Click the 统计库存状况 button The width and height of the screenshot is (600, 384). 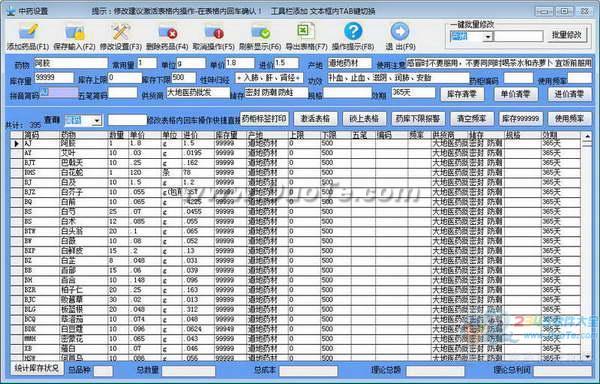coord(37,368)
